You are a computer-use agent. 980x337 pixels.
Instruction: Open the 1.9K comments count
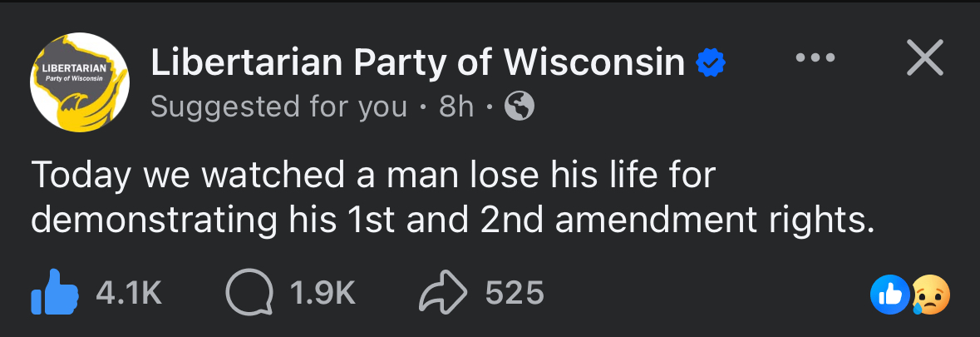coord(323,293)
